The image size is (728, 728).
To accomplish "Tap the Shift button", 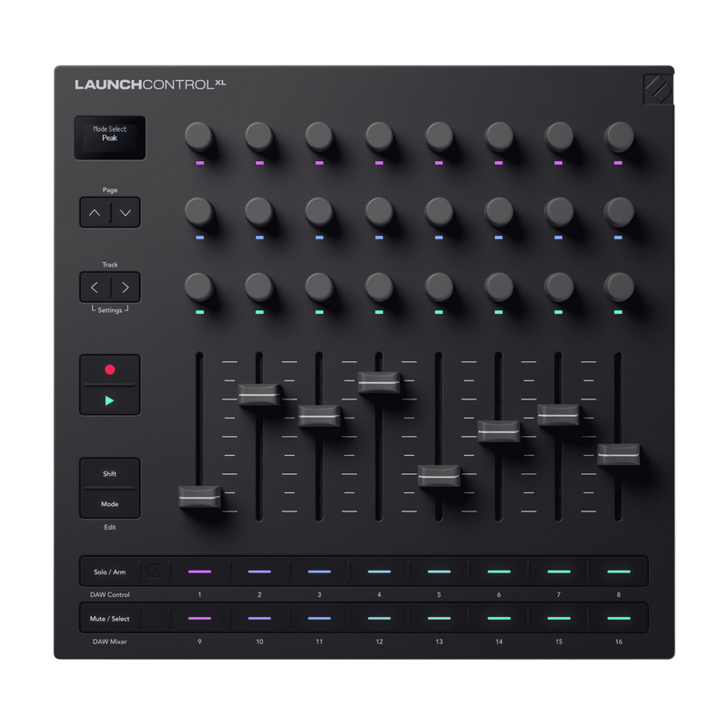I will [109, 473].
